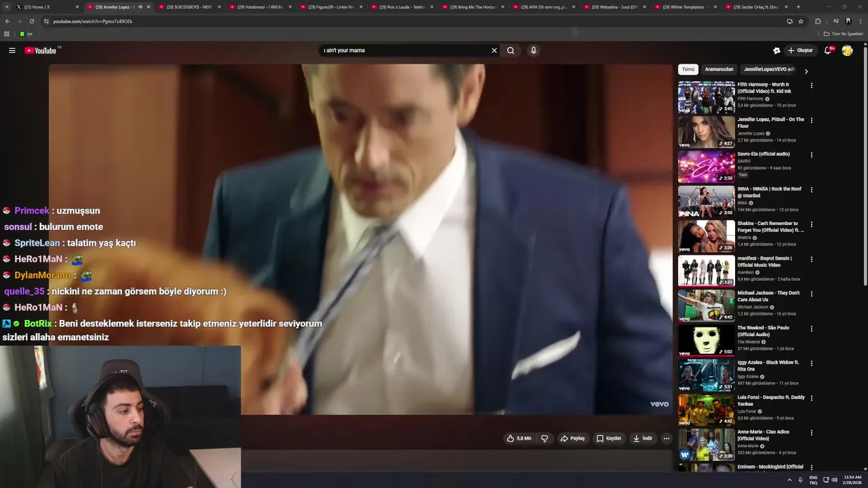Open options menu for On The Floor video
Screen dimensions: 868x488
(811, 120)
